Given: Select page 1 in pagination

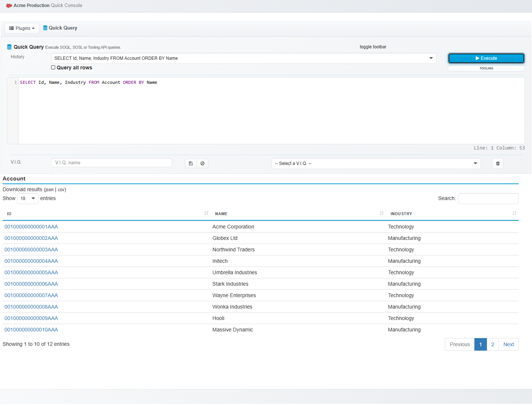Looking at the screenshot, I should point(481,344).
